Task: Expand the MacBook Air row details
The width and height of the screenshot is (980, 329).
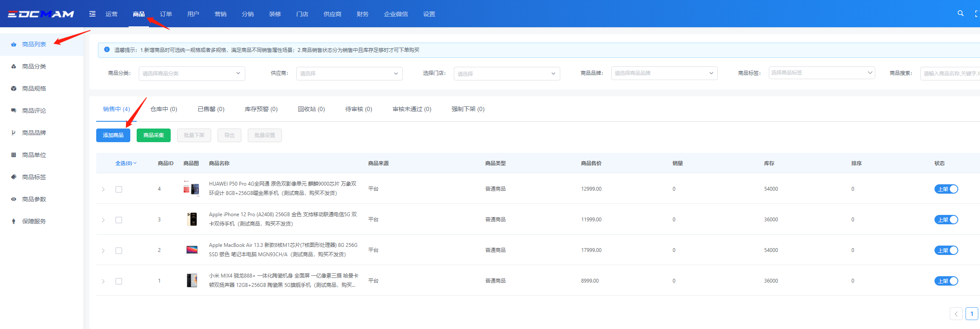Action: pos(103,251)
